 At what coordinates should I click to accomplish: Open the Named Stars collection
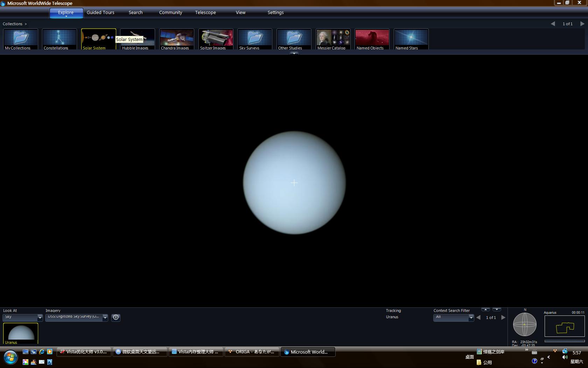click(x=411, y=39)
